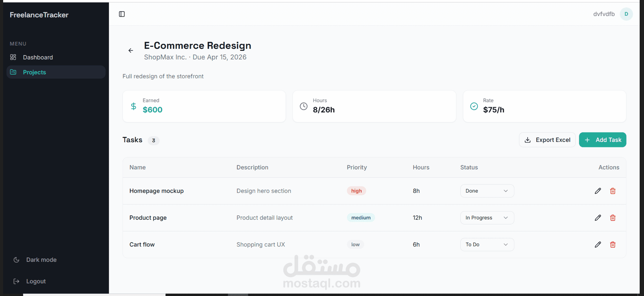Edit the Cart flow task
The image size is (644, 296).
598,245
